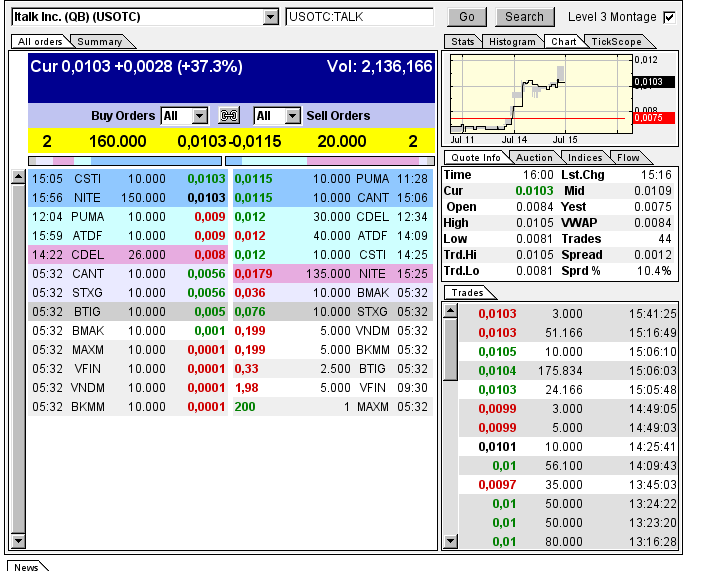Open the Flow tab

pos(628,158)
